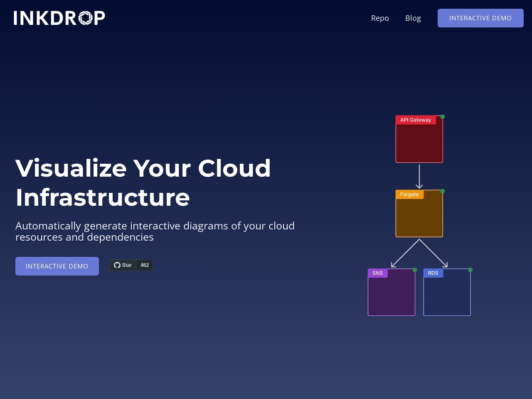This screenshot has width=532, height=399.
Task: Click the Interactive Demo button below the subtitle
Action: (57, 266)
